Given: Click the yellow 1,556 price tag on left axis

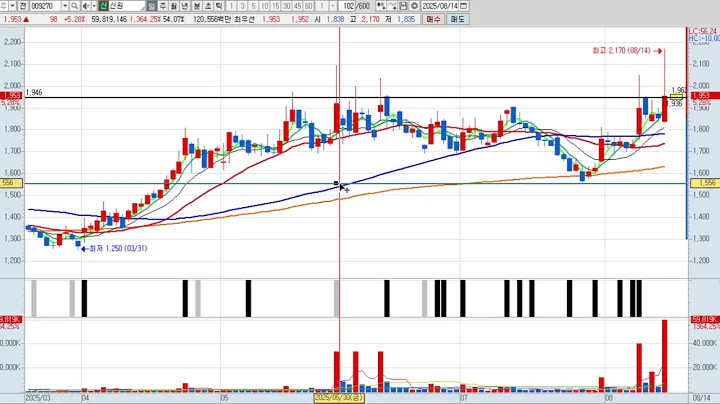Looking at the screenshot, I should 11,183.
